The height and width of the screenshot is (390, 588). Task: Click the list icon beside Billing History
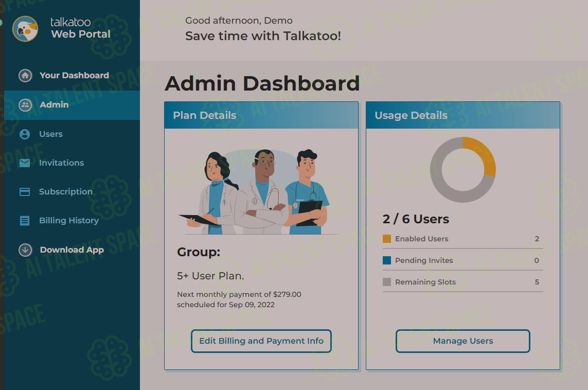(25, 221)
